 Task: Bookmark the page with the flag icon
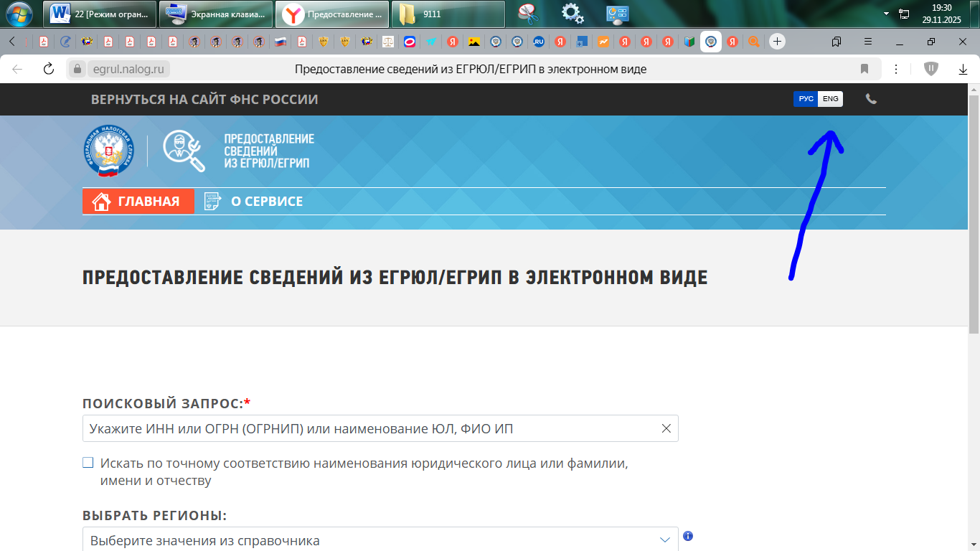864,69
